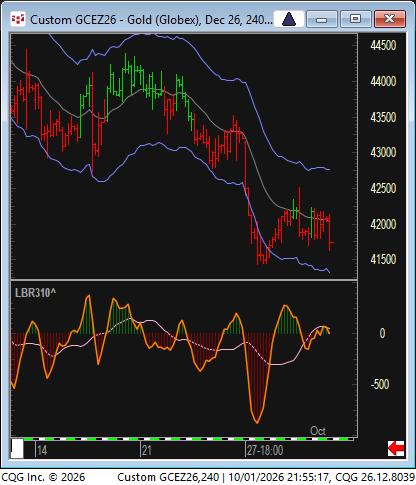Click the -500 level on oscillator scale
Viewport: 416px width, 485px height.
[380, 385]
